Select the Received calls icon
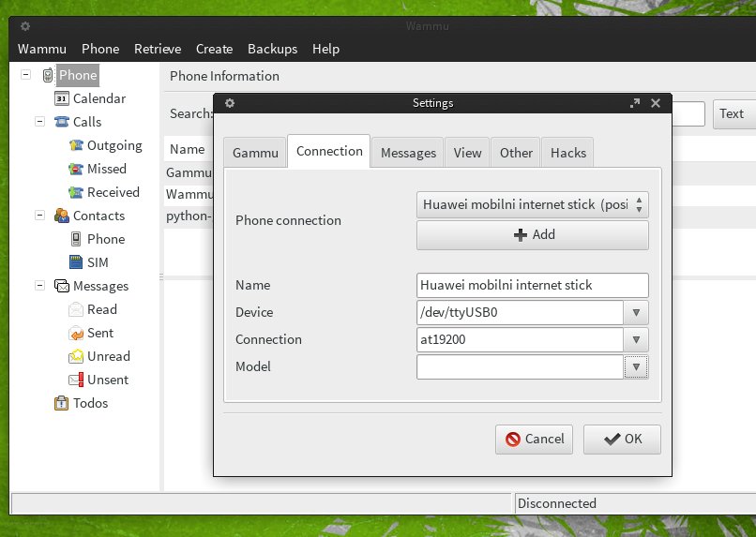The image size is (756, 537). coord(76,192)
